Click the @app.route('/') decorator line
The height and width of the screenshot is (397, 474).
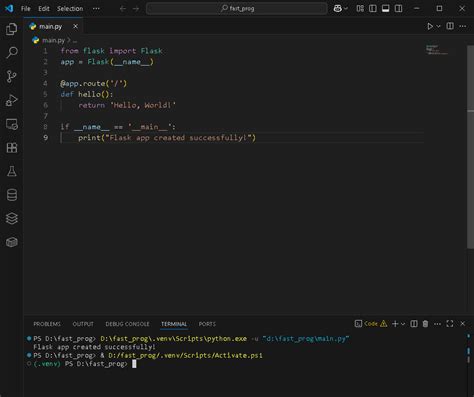pyautogui.click(x=94, y=83)
